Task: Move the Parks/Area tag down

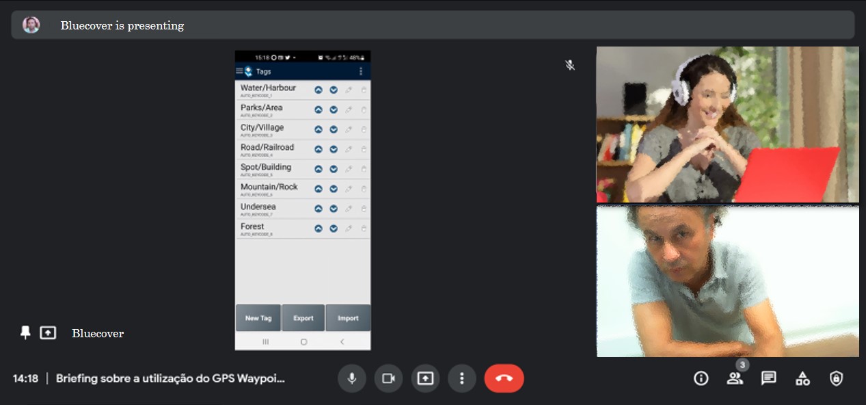Action: [334, 109]
